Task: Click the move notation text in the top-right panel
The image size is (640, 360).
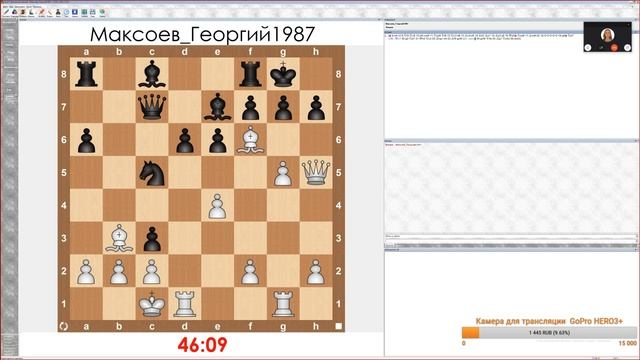Action: [x=480, y=37]
